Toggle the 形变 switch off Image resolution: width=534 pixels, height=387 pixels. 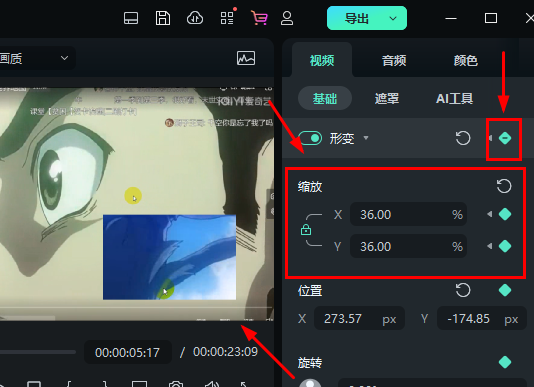pos(310,138)
